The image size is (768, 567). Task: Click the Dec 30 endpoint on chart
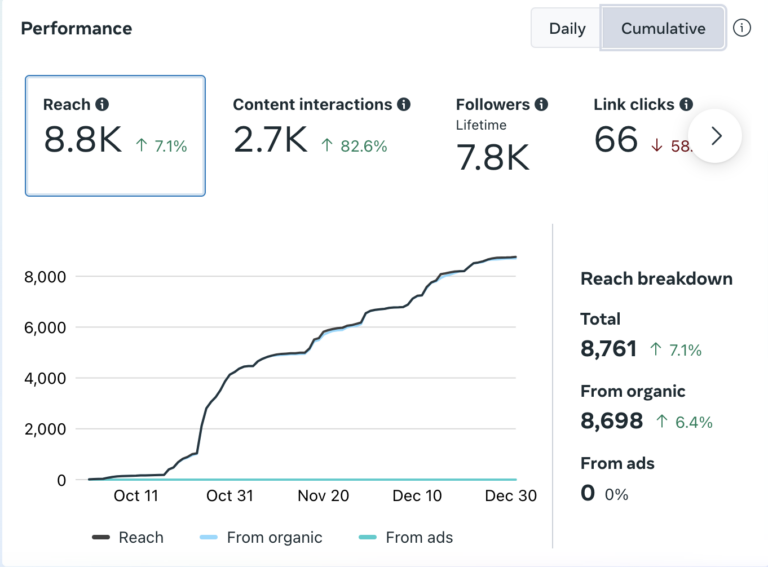[515, 257]
